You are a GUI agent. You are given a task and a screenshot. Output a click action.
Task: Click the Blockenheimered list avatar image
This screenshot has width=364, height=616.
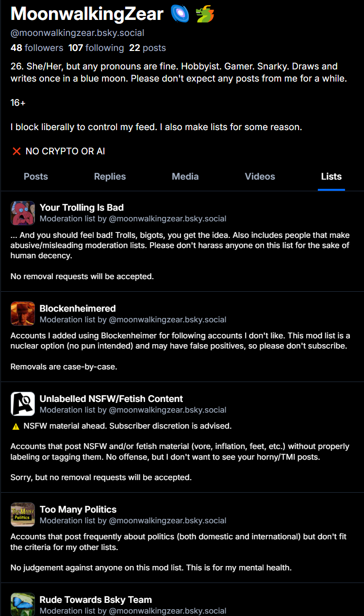(23, 314)
